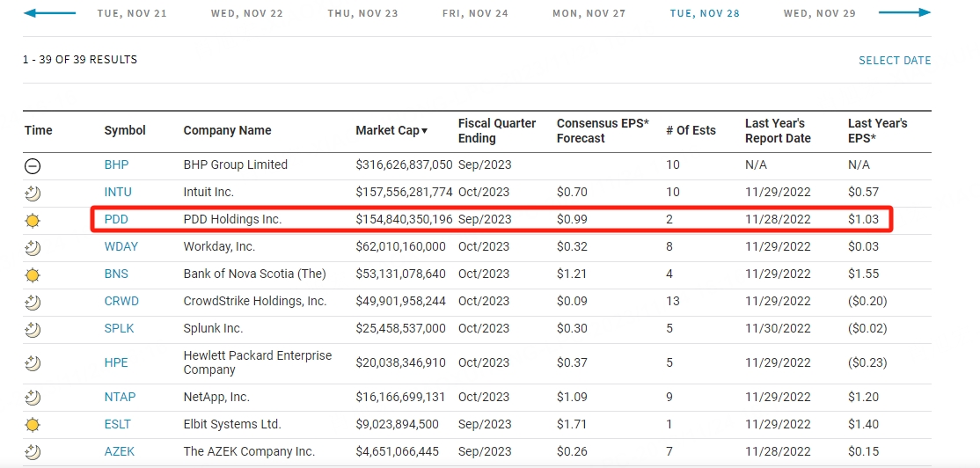Click the sun icon beside ESLT
Image resolution: width=980 pixels, height=468 pixels.
[x=33, y=425]
